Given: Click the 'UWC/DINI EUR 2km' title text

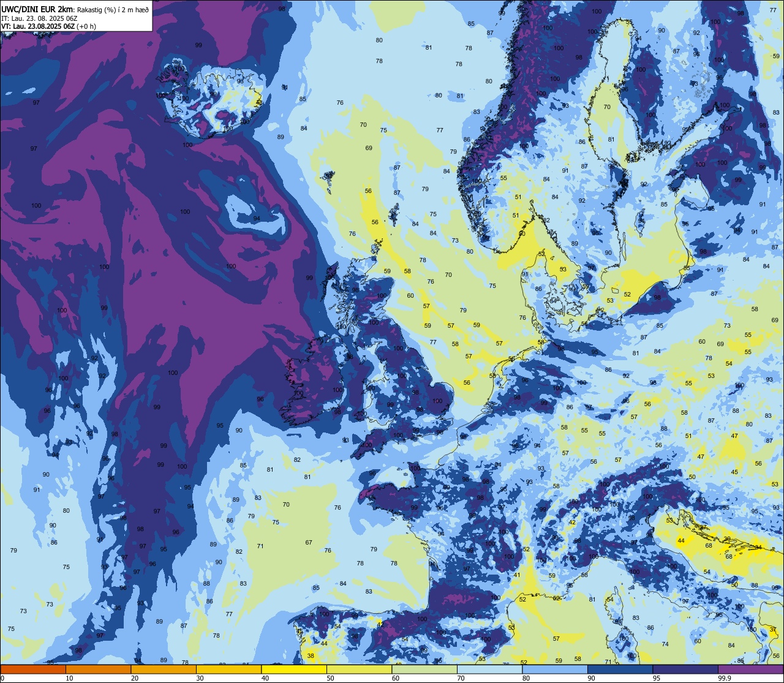Looking at the screenshot, I should [37, 8].
